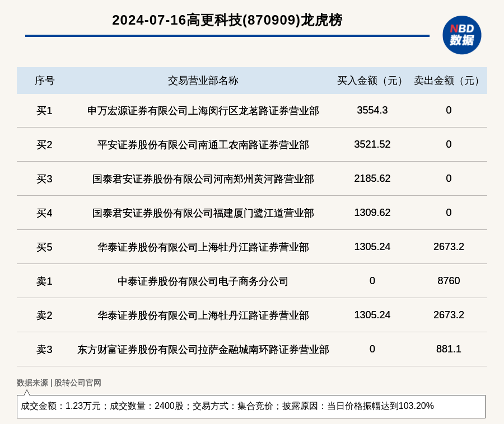Click the sell amount 881.1
The image size is (504, 424).
tap(449, 348)
